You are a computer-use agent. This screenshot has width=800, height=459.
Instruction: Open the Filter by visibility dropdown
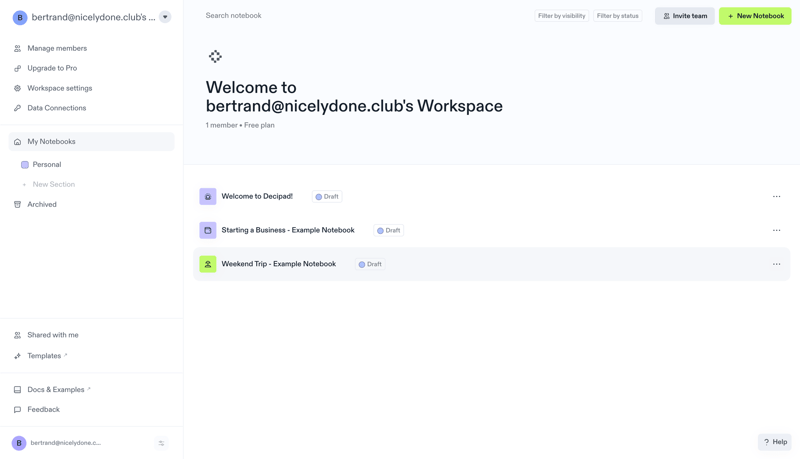tap(561, 16)
